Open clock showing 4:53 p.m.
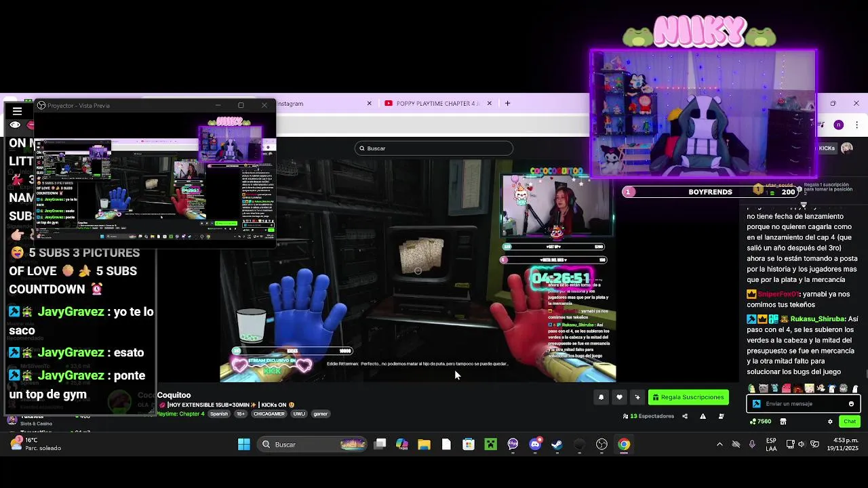The image size is (868, 488). pos(844,445)
